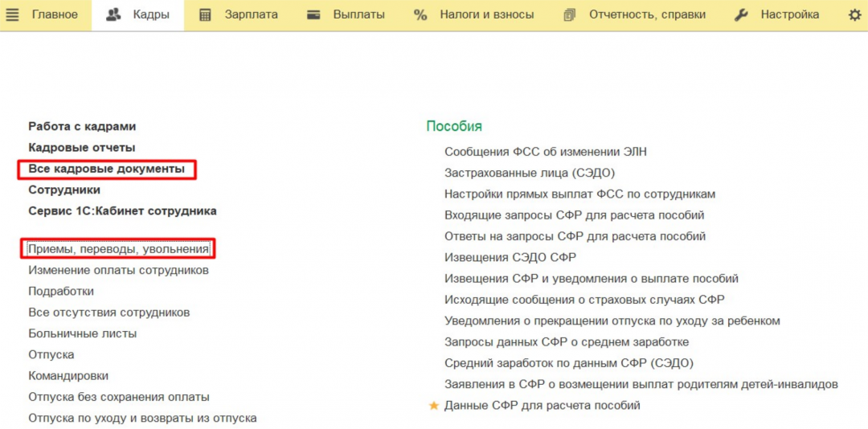Click the wrench icon beside Настройка
868x429 pixels.
741,15
